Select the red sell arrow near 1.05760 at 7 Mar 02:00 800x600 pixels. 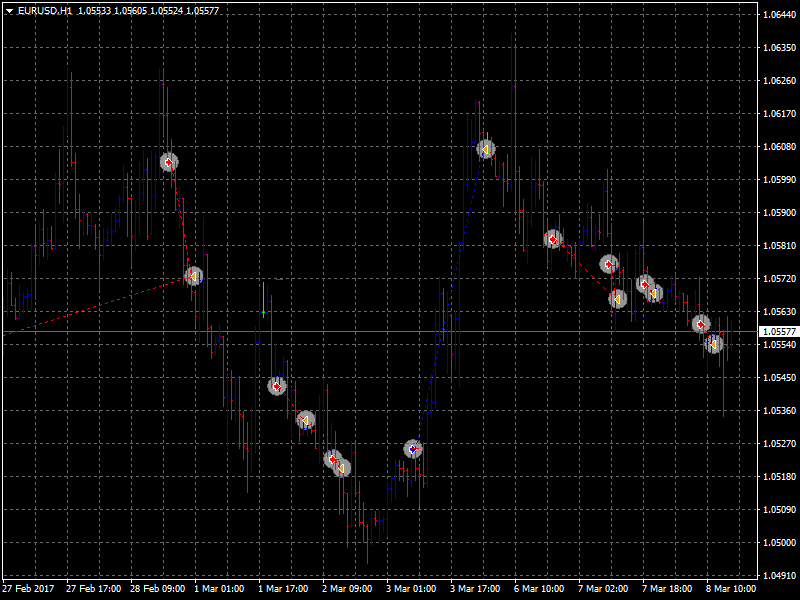[x=609, y=264]
